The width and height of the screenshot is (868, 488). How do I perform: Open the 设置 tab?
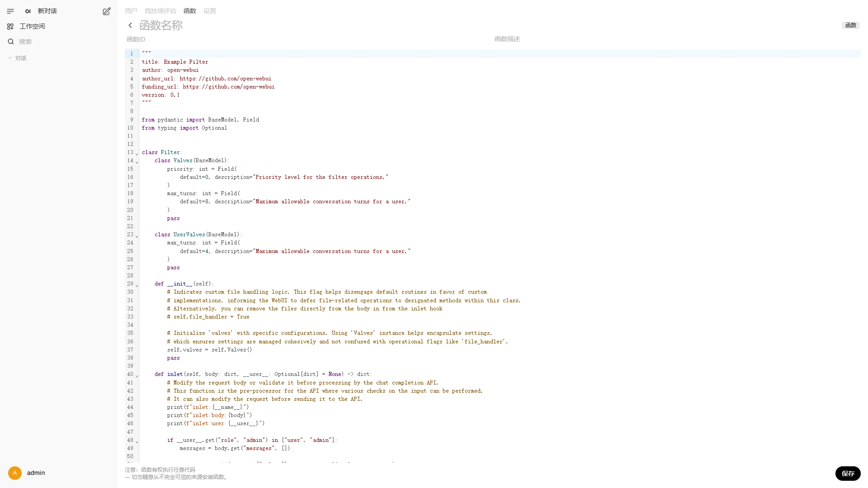(x=210, y=11)
